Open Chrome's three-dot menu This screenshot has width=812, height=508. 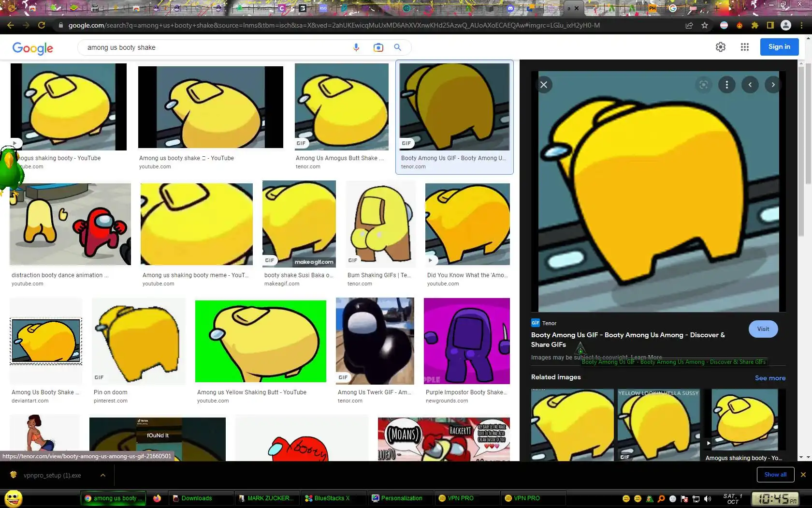coord(802,25)
